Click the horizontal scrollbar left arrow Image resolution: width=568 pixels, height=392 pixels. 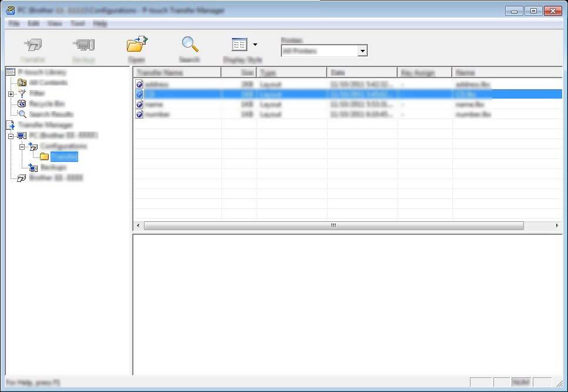click(137, 225)
